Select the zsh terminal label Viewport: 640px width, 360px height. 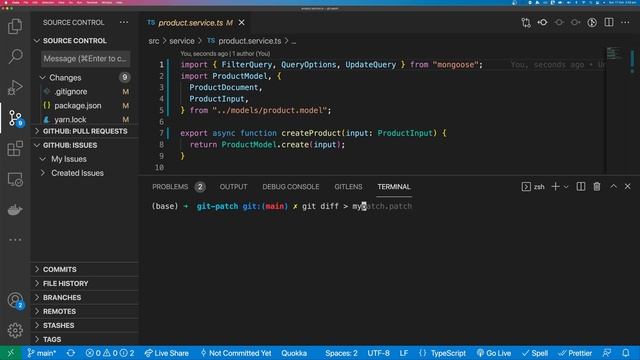533,187
